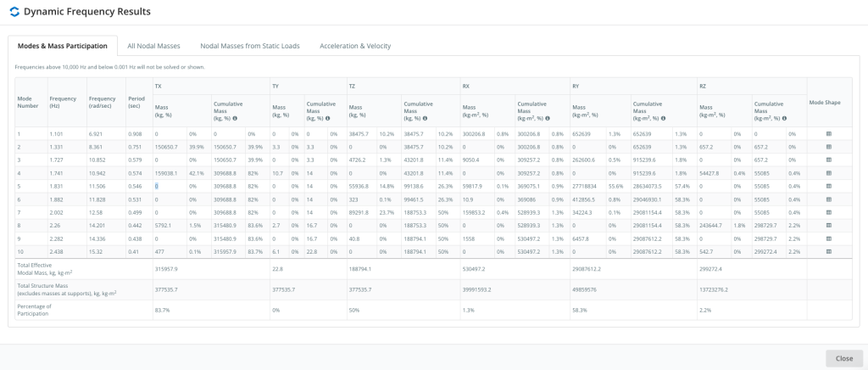Select Modes & Mass Participation tab
Image resolution: width=868 pixels, height=370 pixels.
click(x=63, y=46)
